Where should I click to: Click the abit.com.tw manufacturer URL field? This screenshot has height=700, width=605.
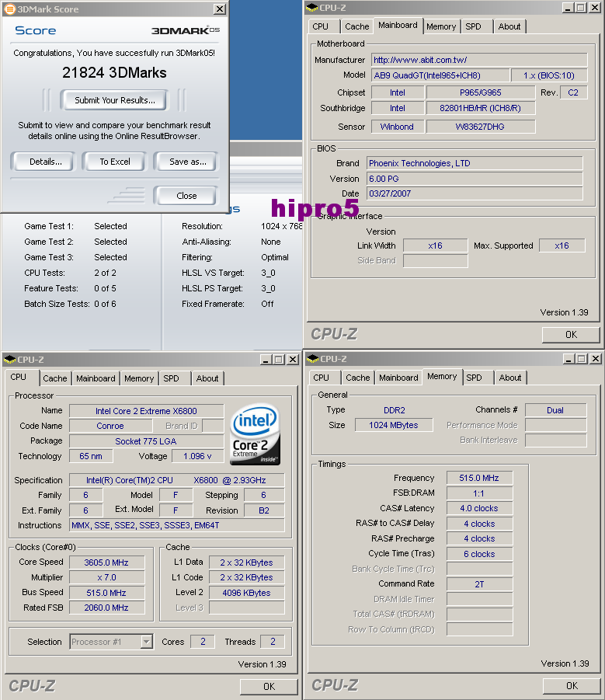(x=479, y=60)
